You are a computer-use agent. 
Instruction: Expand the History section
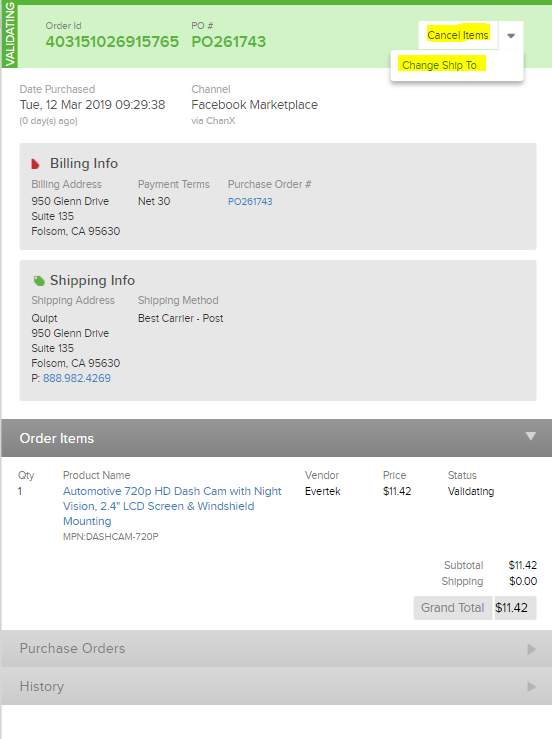(277, 686)
